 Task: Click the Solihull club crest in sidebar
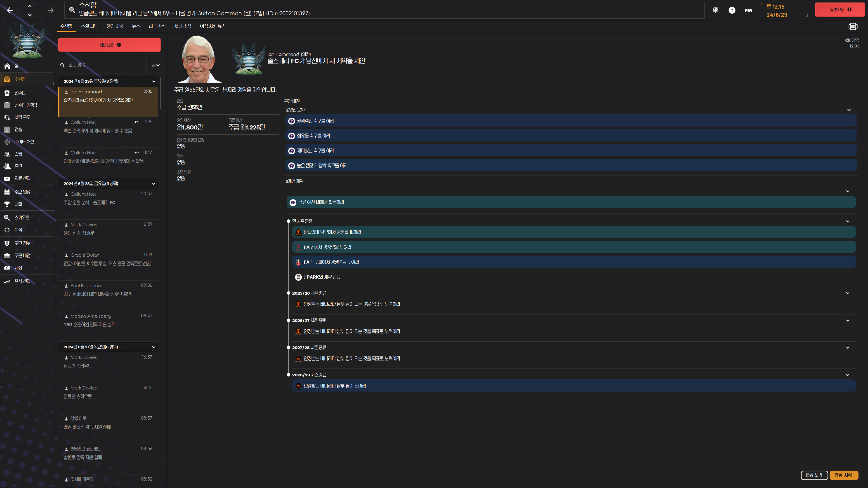pos(27,41)
